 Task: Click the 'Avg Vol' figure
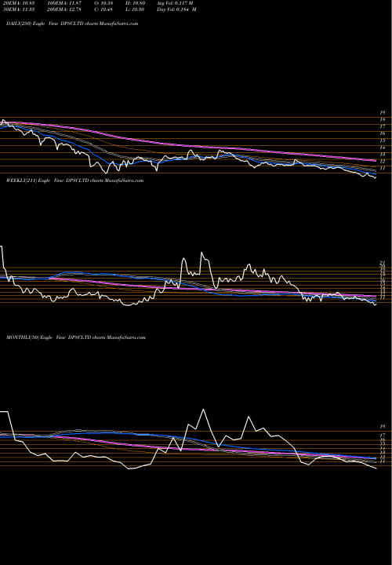[x=175, y=2]
